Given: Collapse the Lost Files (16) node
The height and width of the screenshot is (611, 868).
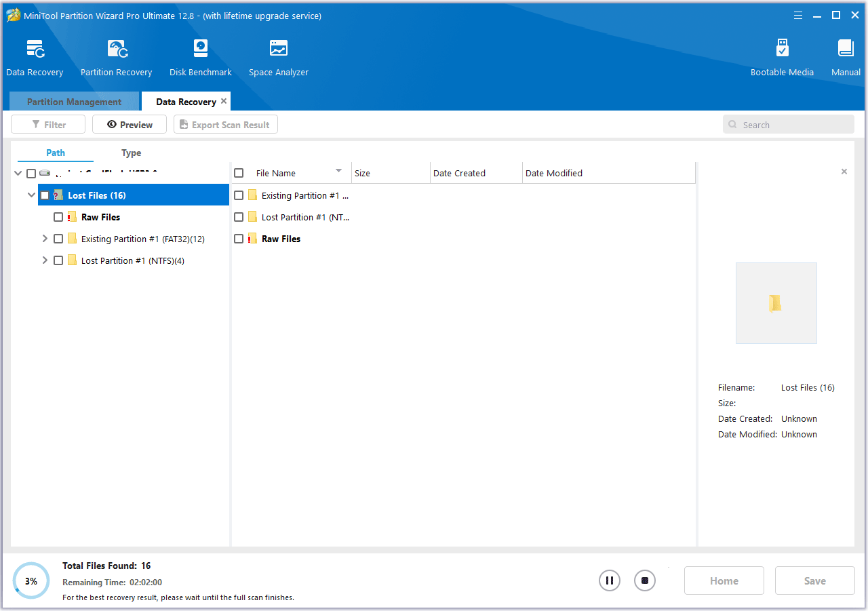Looking at the screenshot, I should [32, 195].
